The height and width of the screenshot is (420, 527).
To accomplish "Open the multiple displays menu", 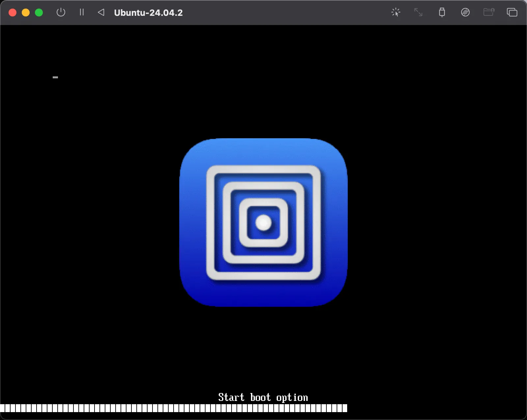I will [512, 13].
